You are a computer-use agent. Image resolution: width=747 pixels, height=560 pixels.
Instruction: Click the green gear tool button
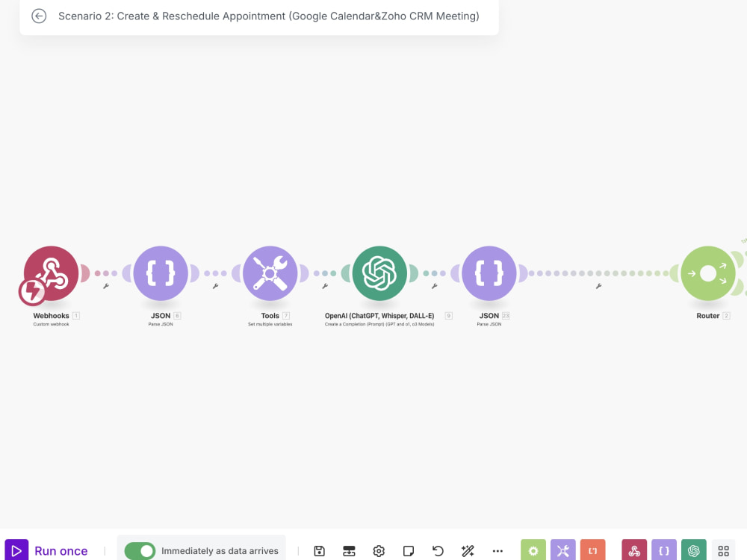[533, 550]
